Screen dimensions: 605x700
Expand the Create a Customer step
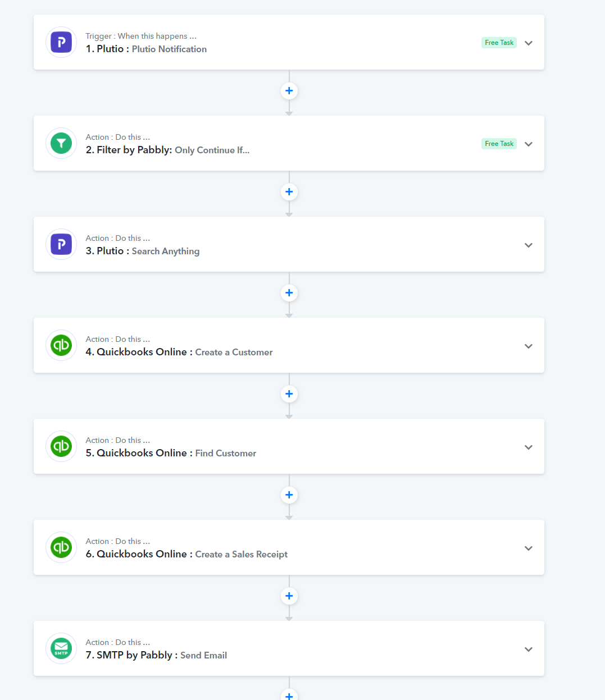tap(529, 346)
